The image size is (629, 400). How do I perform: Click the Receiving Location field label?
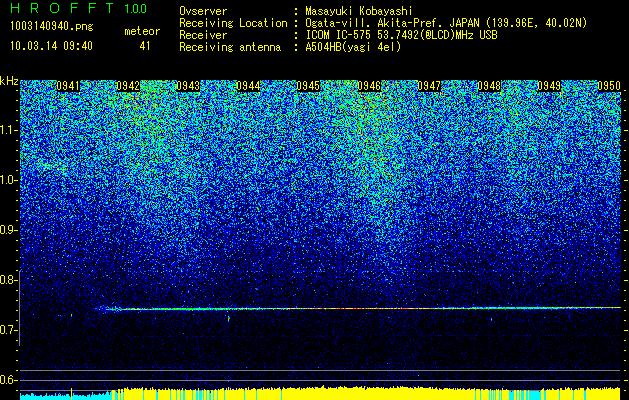point(233,23)
